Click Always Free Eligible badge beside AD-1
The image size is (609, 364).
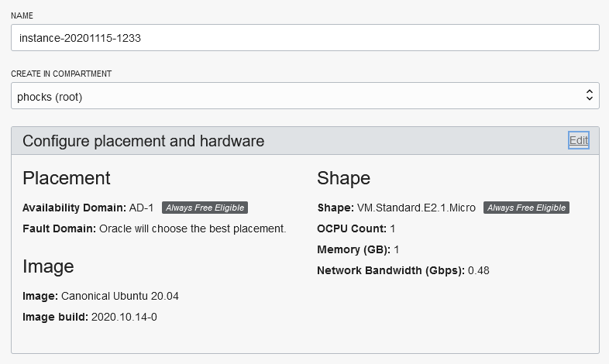pos(205,208)
